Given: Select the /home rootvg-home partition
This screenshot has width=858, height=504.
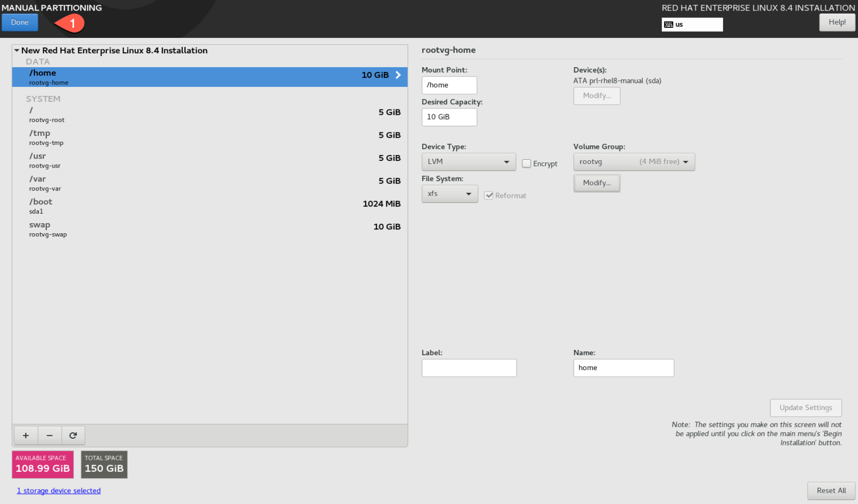Looking at the screenshot, I should point(210,77).
